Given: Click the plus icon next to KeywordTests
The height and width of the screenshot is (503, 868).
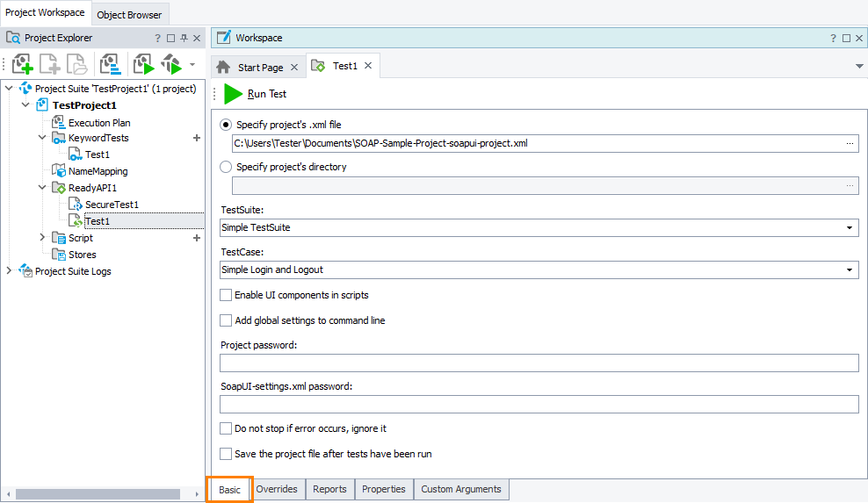Looking at the screenshot, I should 197,138.
